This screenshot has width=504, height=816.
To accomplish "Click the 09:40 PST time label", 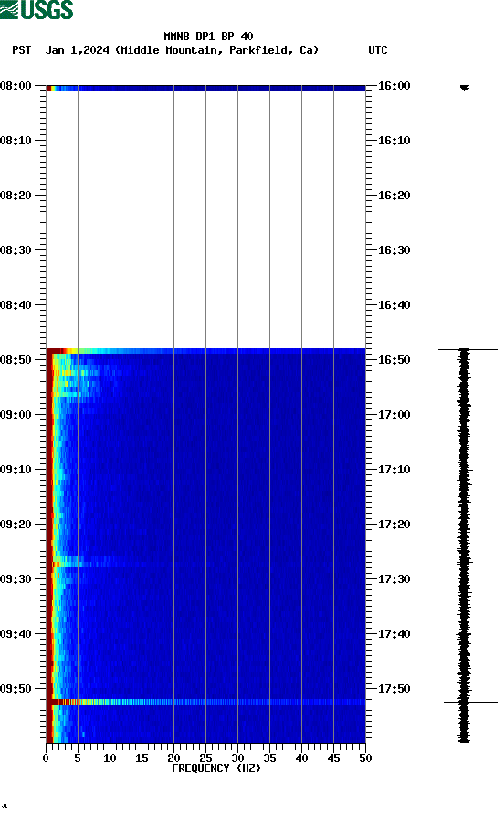I will click(16, 634).
